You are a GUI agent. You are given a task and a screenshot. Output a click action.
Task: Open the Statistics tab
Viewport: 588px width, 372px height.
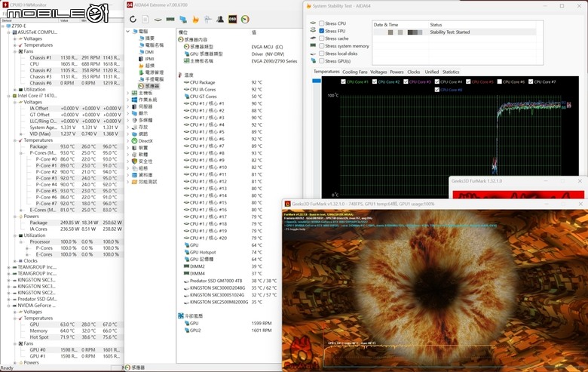click(451, 72)
